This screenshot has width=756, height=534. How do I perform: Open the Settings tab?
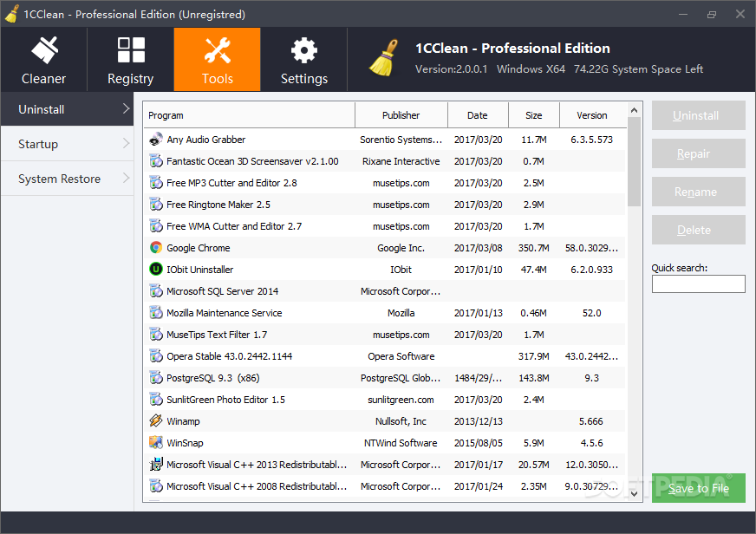coord(304,59)
